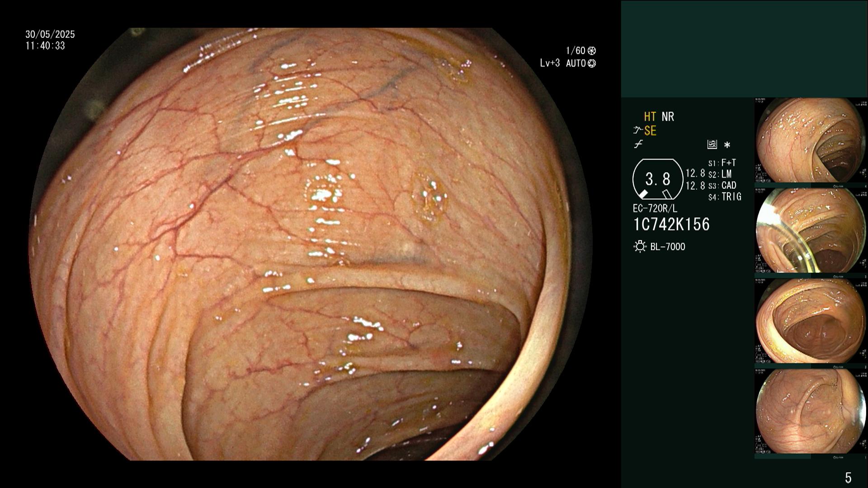This screenshot has width=868, height=488.
Task: Click the S1: F+T switch assignment
Action: pos(722,163)
